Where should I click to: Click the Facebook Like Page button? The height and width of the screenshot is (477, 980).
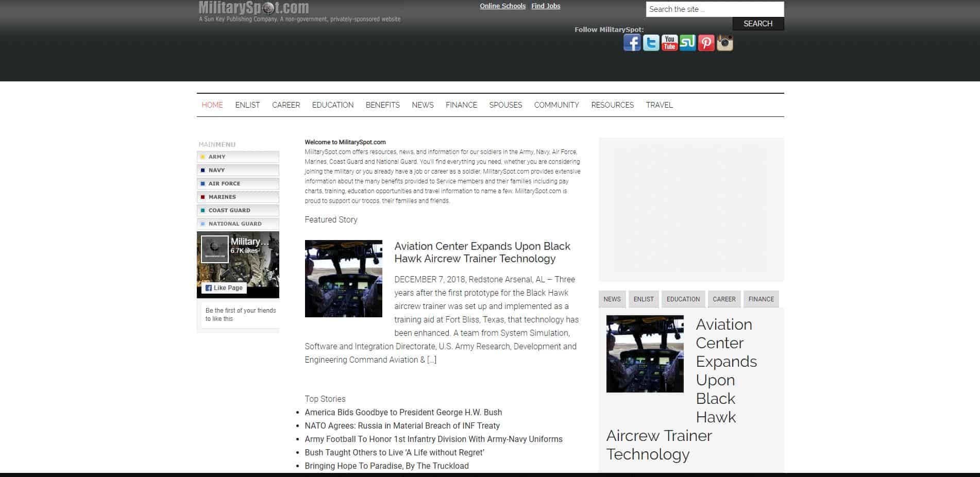[x=224, y=288]
